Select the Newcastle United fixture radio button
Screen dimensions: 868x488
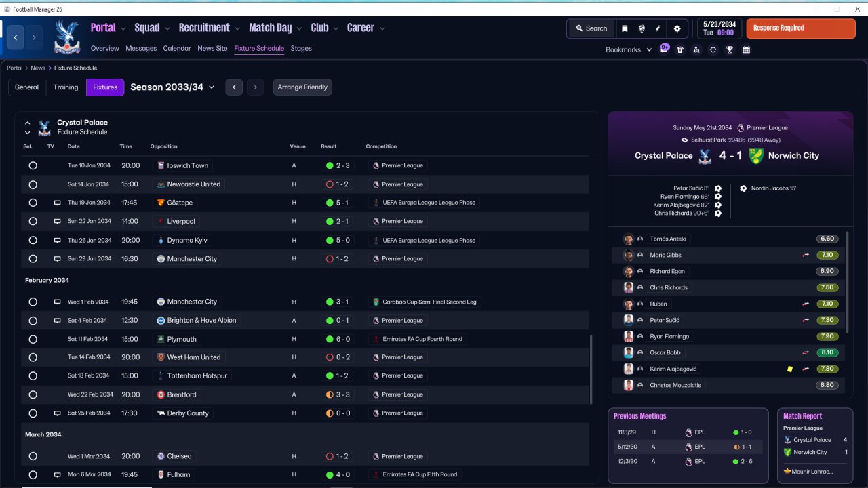(33, 184)
